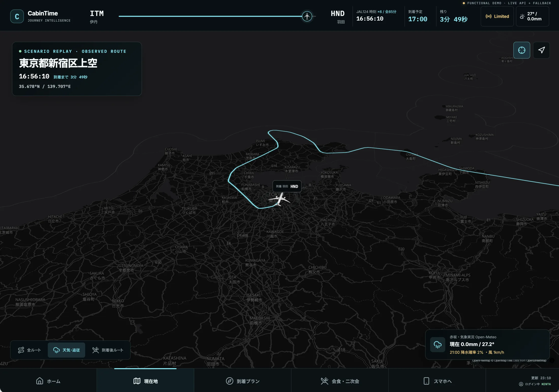The image size is (559, 392).
Task: Open the スマホへ send-to-phone tab
Action: point(437,381)
